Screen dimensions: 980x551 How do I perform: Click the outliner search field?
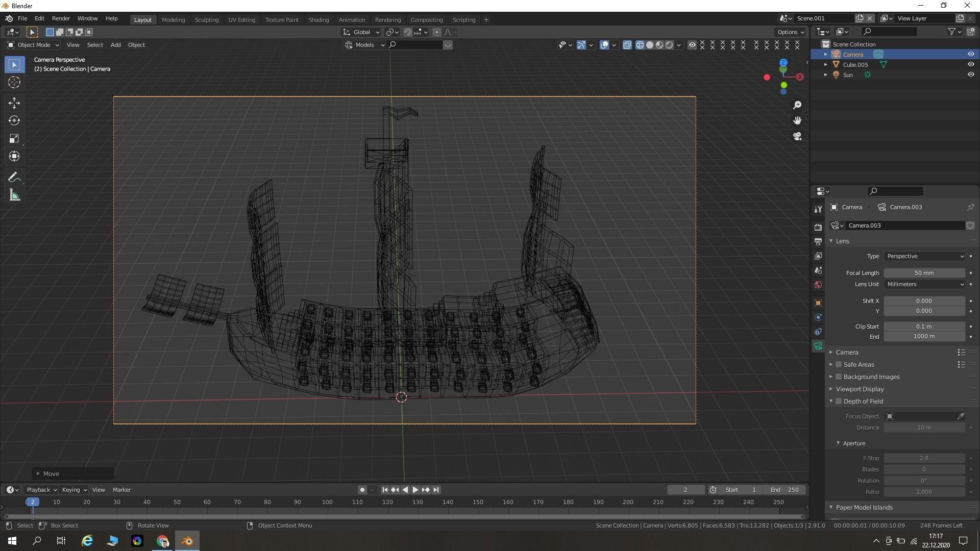[x=889, y=32]
